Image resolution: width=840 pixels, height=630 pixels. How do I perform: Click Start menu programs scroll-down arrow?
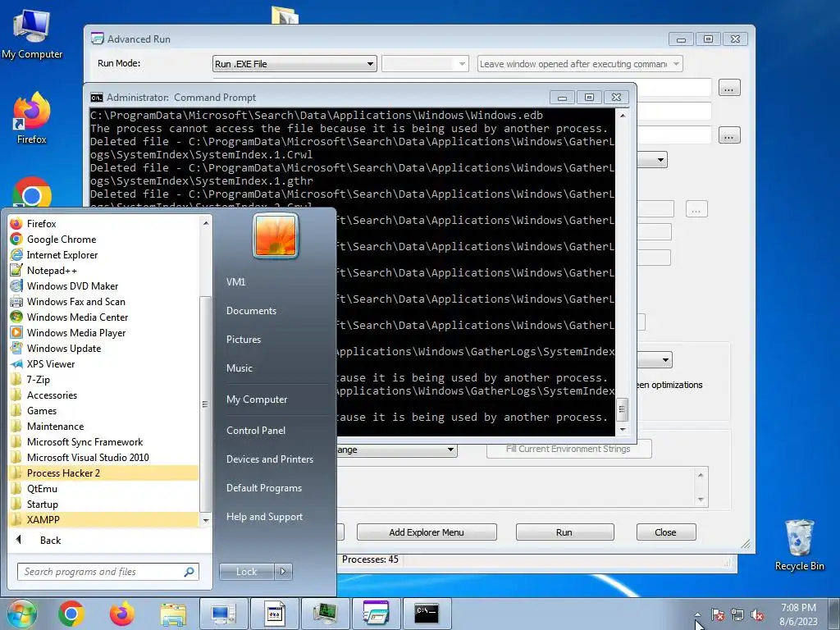(x=206, y=520)
